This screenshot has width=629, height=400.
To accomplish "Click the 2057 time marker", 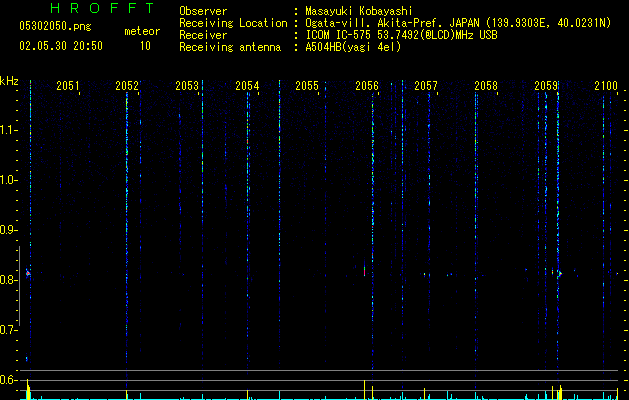I will (x=426, y=86).
